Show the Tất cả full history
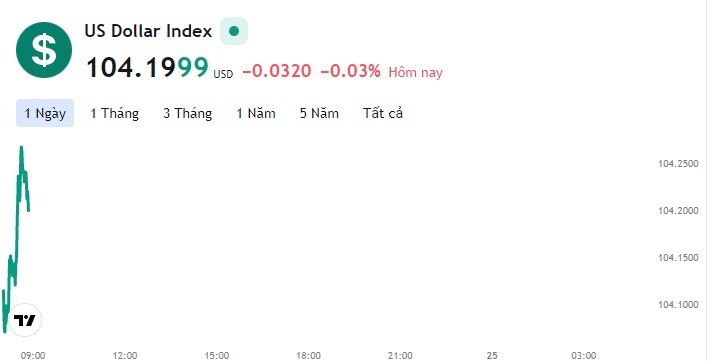Image resolution: width=707 pixels, height=361 pixels. 383,113
